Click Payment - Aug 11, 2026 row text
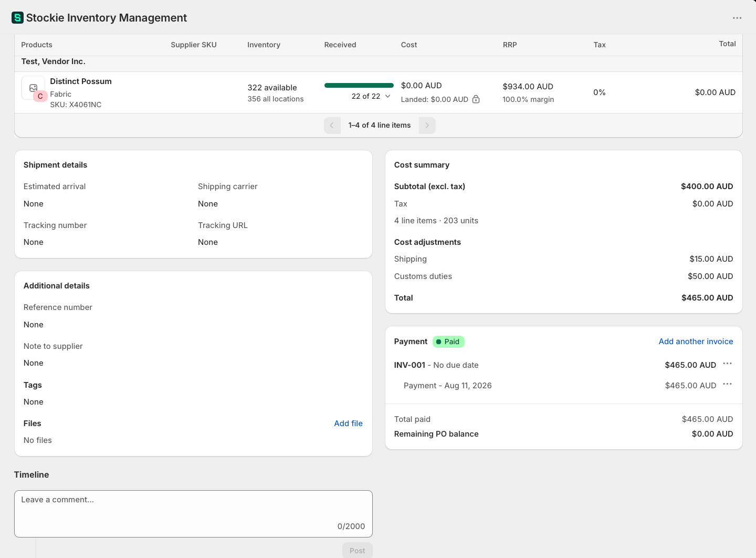 coord(448,386)
